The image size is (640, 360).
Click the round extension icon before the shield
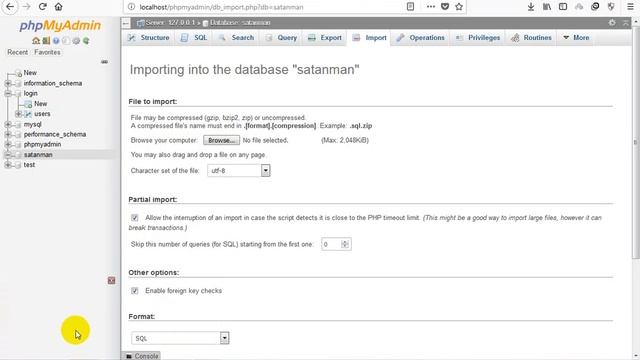click(595, 7)
